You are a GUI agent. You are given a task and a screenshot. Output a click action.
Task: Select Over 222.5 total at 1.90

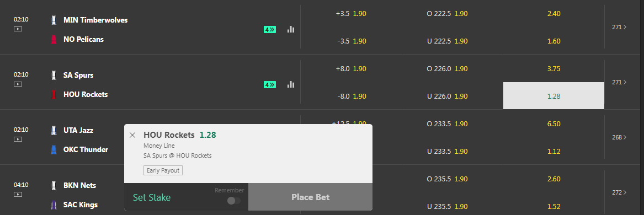pos(447,14)
